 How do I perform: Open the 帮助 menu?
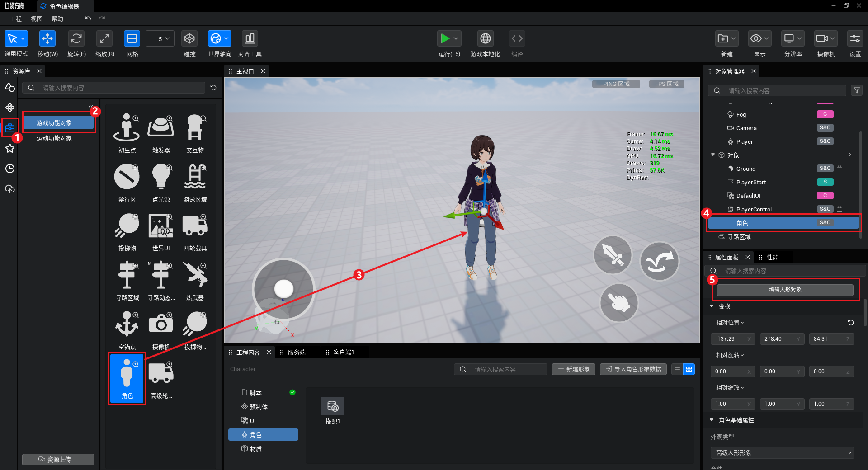click(x=57, y=19)
